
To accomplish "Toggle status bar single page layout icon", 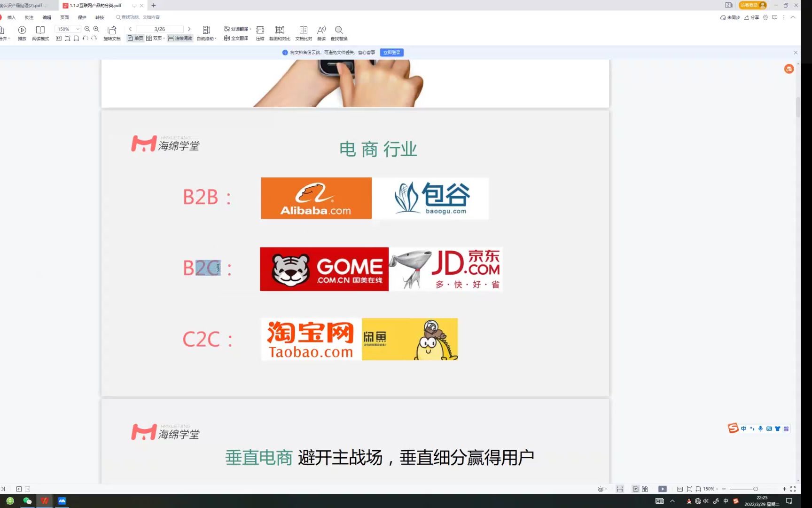I will tap(635, 489).
